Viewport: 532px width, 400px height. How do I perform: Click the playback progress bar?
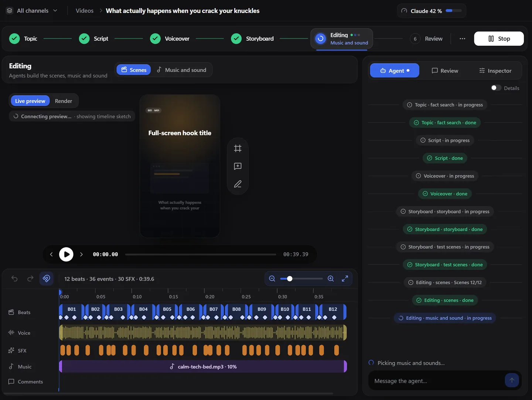201,254
